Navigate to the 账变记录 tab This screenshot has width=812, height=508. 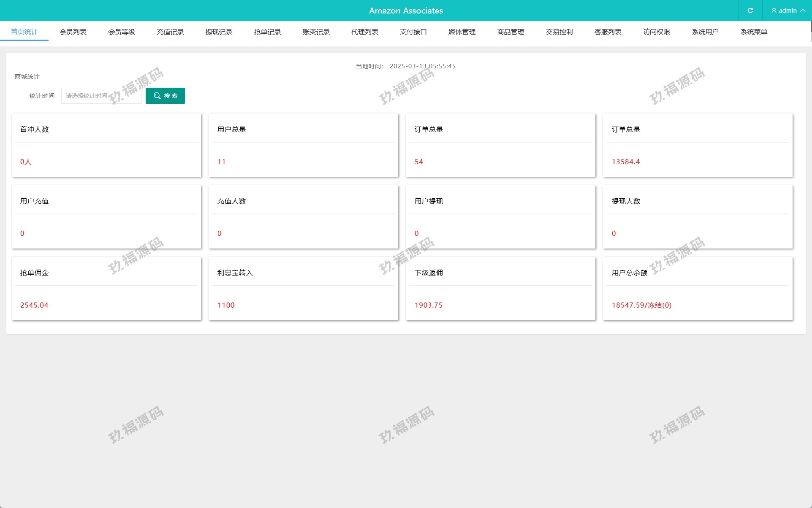316,32
